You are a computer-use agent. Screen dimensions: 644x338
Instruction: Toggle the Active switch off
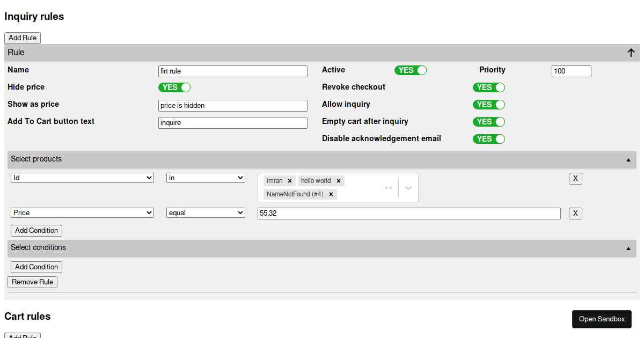click(x=411, y=70)
